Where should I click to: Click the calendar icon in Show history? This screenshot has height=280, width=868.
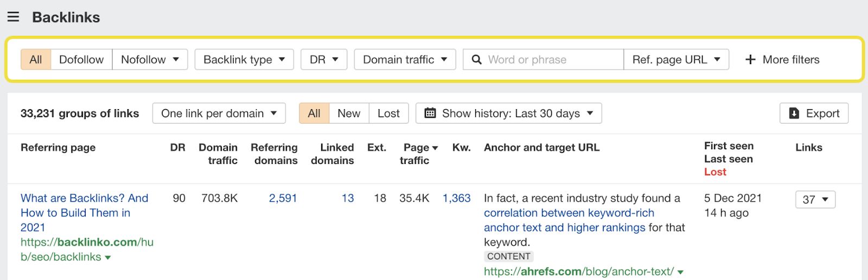point(430,113)
